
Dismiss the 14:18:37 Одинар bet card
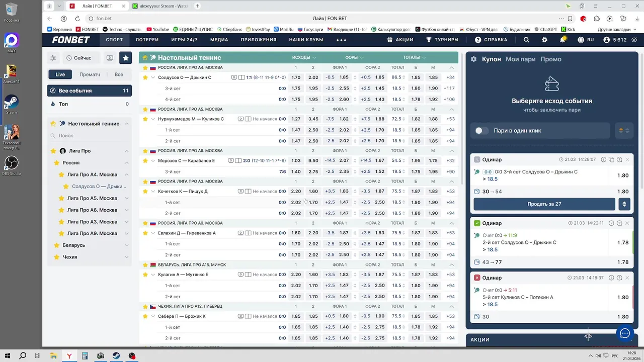[627, 278]
